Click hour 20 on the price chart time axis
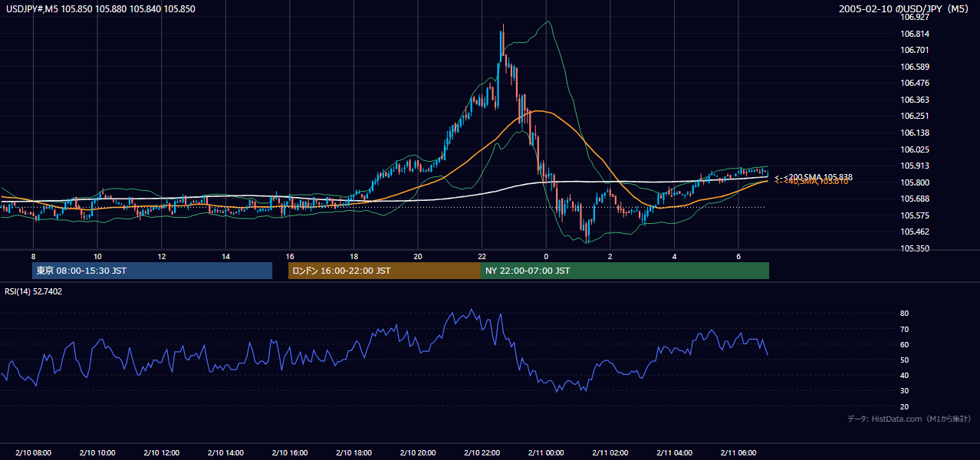Viewport: 980px width, 460px height. (x=418, y=255)
